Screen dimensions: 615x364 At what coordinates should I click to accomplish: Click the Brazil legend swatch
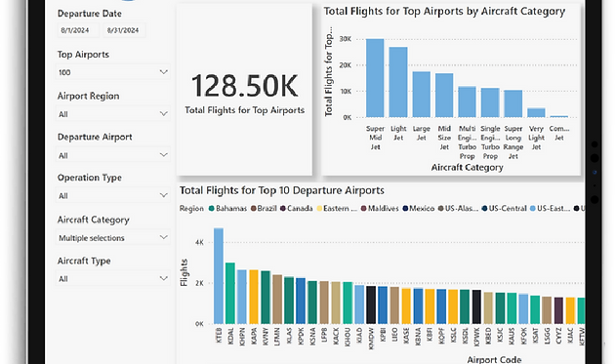click(x=254, y=208)
